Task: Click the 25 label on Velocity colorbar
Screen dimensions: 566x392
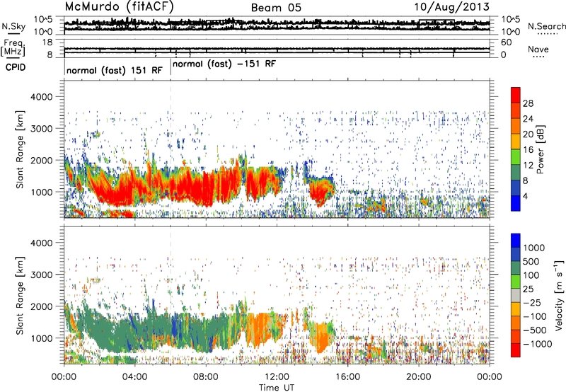Action: tap(529, 289)
